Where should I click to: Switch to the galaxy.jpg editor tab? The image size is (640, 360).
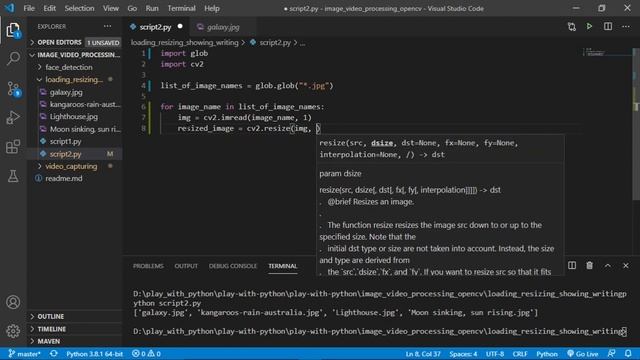tap(223, 27)
